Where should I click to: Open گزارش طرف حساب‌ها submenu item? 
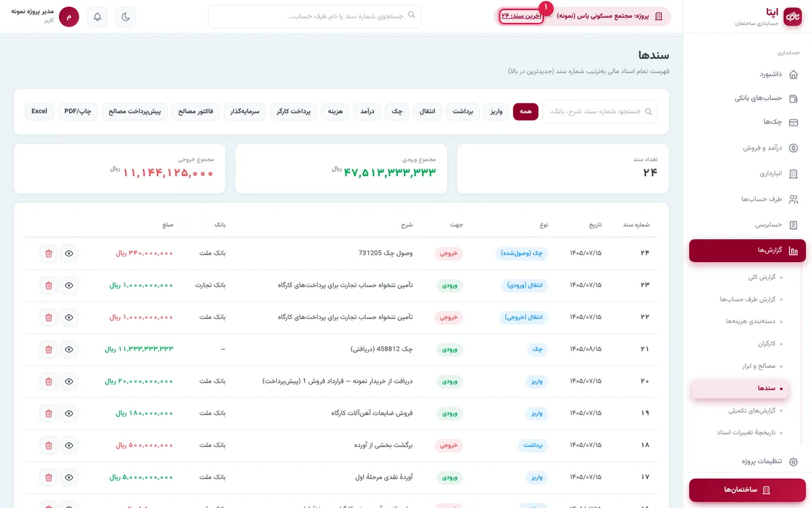tap(747, 299)
